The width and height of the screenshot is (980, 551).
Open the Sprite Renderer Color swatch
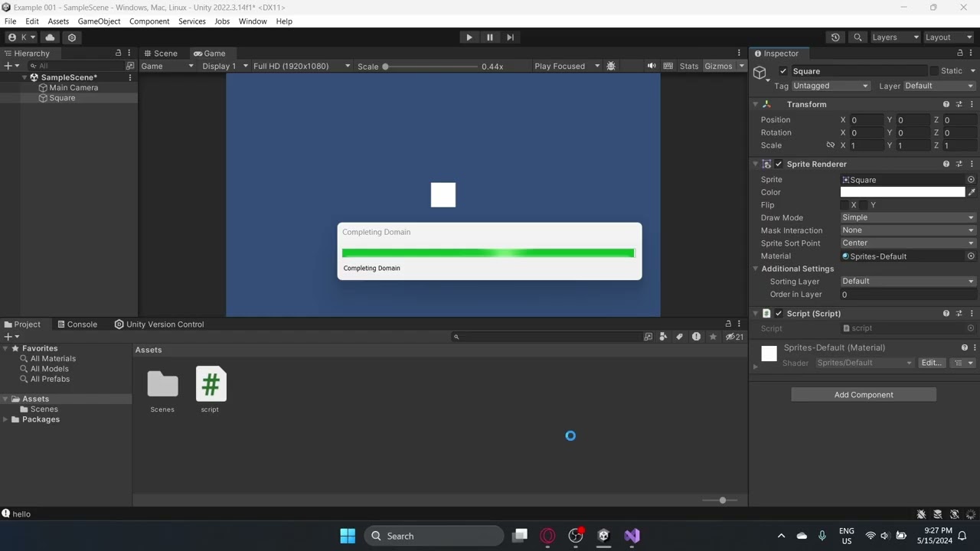[903, 192]
